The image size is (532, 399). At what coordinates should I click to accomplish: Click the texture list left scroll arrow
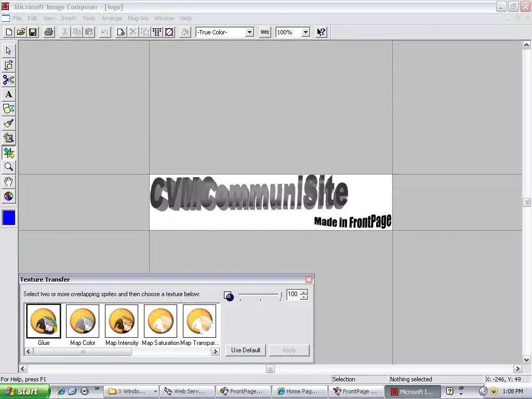coord(29,352)
